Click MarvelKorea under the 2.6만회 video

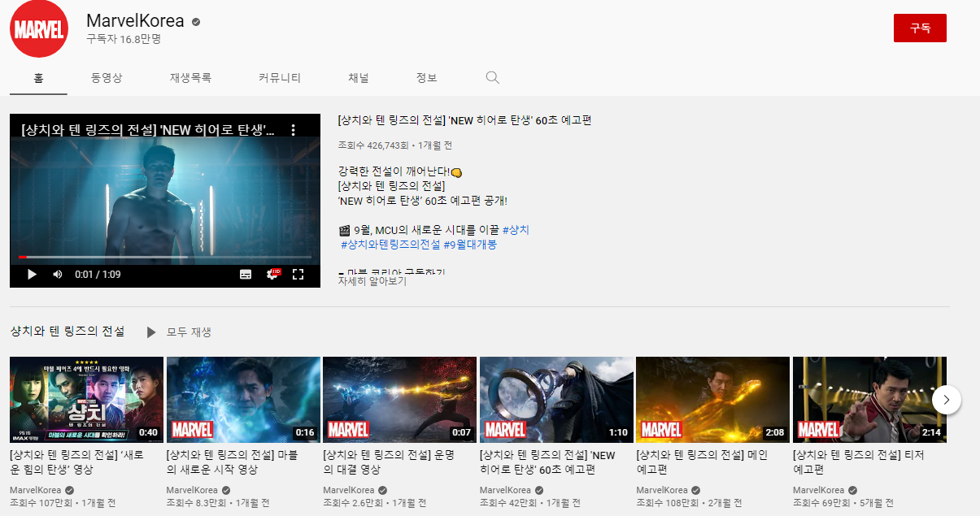coord(349,491)
